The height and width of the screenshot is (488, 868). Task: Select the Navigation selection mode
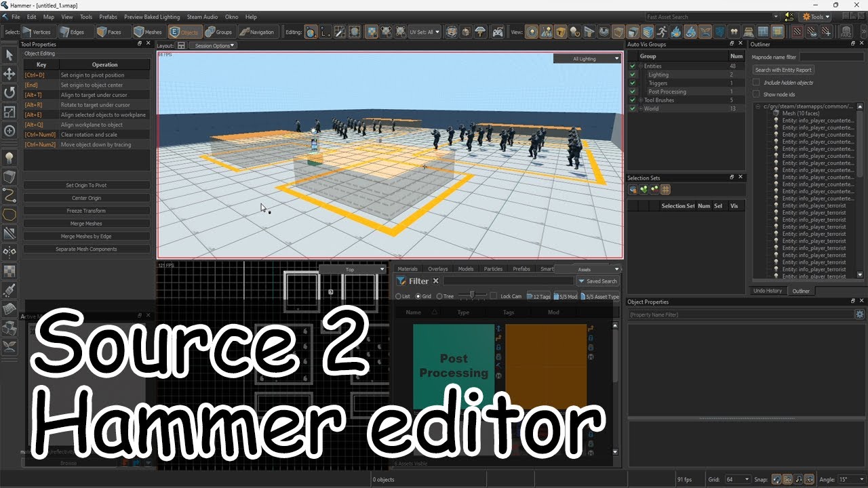click(x=257, y=32)
